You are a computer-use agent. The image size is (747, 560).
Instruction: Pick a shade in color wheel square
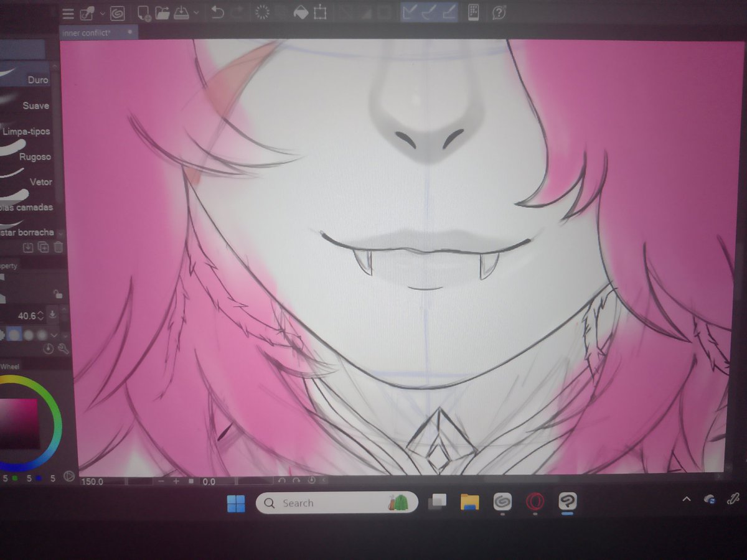click(x=19, y=423)
